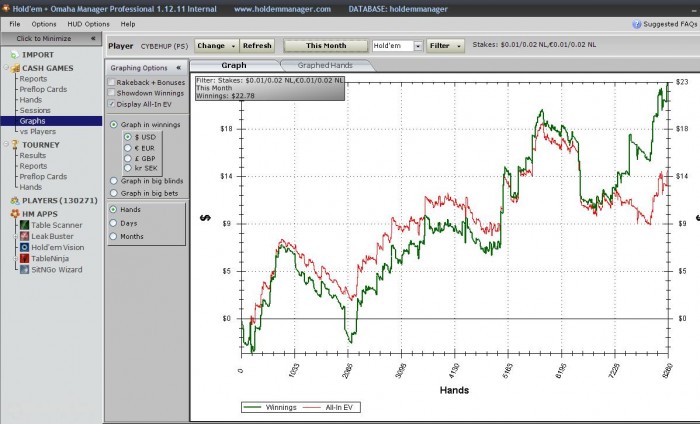700x424 pixels.
Task: Switch to the Graph tab
Action: [x=234, y=65]
